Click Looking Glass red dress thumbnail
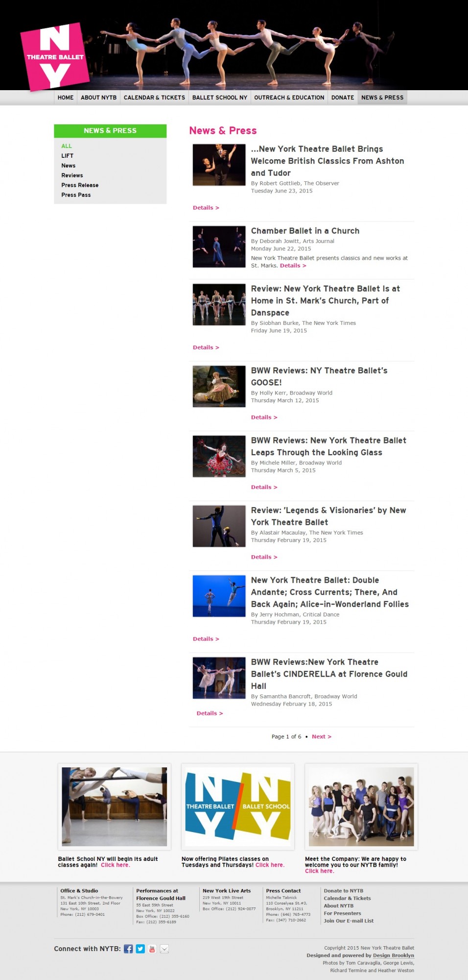The image size is (468, 980). point(219,456)
